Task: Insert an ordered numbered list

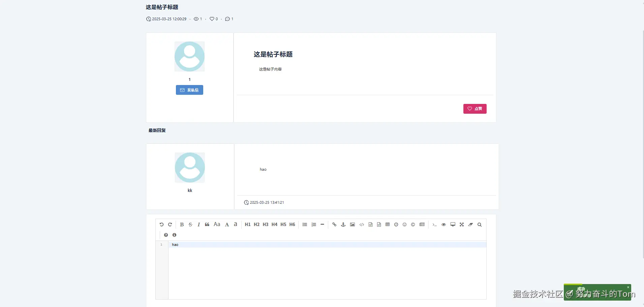Action: pos(314,225)
